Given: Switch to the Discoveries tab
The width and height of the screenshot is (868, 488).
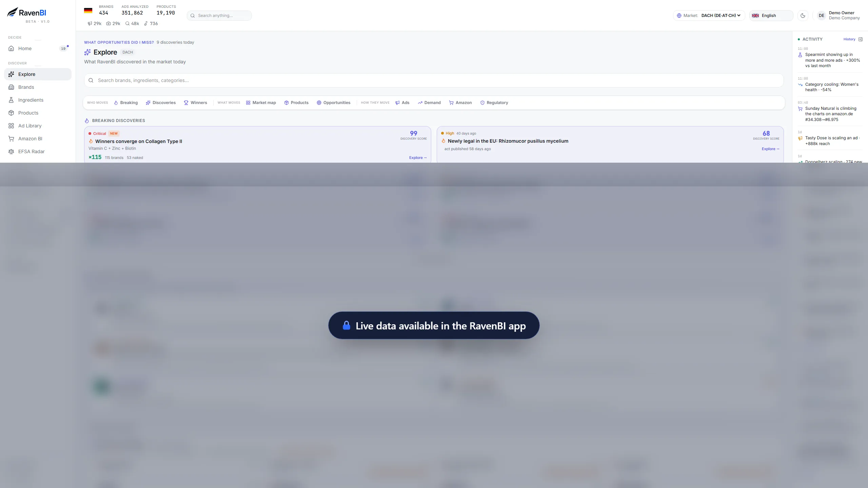Looking at the screenshot, I should click(161, 103).
